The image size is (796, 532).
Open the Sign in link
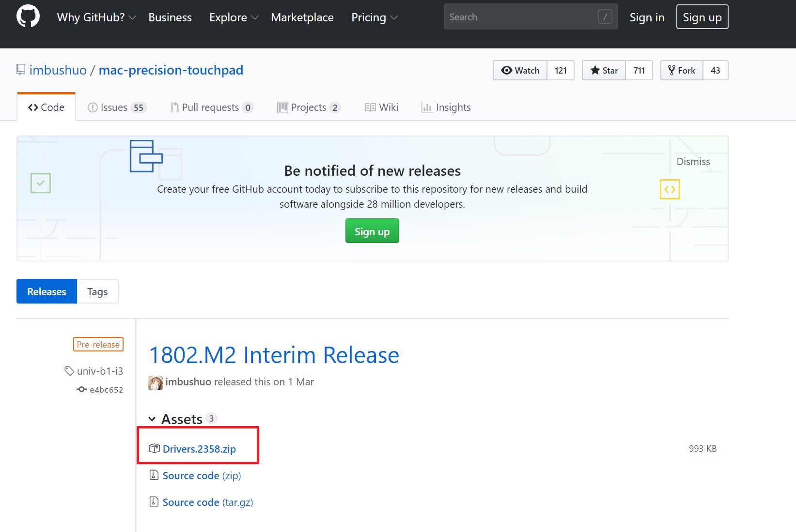pyautogui.click(x=647, y=17)
